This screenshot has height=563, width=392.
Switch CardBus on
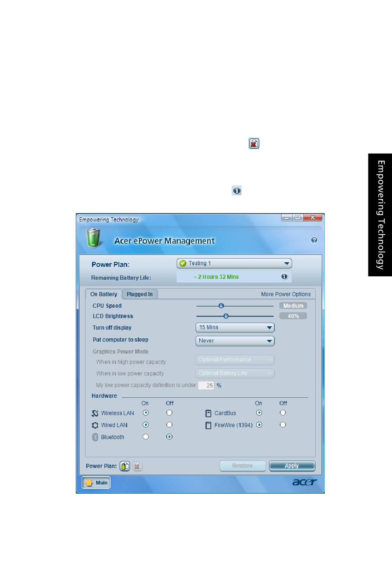259,413
